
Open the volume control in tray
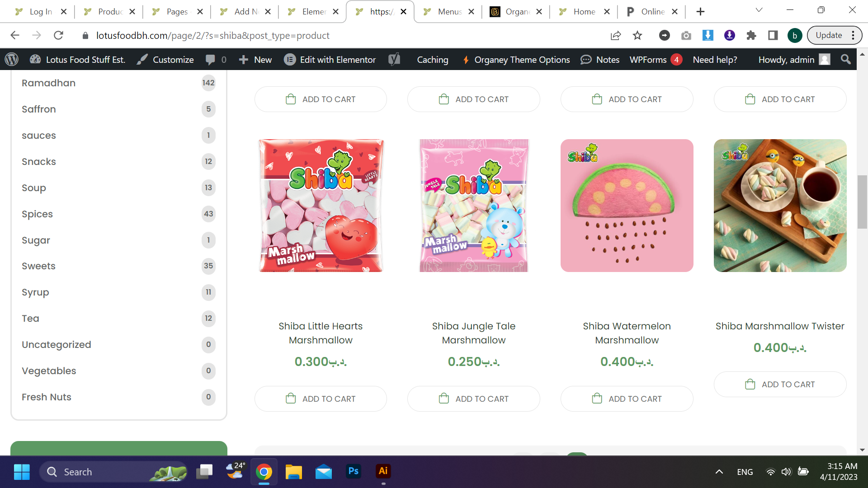(787, 472)
